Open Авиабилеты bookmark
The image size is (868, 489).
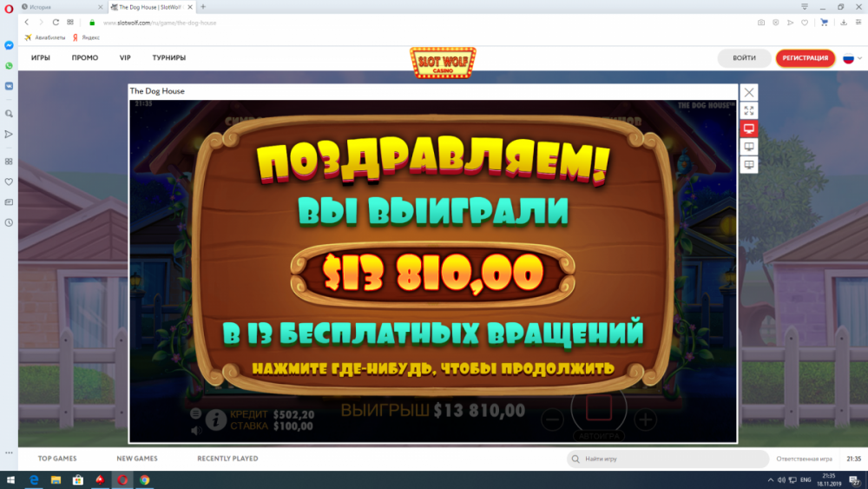point(45,37)
